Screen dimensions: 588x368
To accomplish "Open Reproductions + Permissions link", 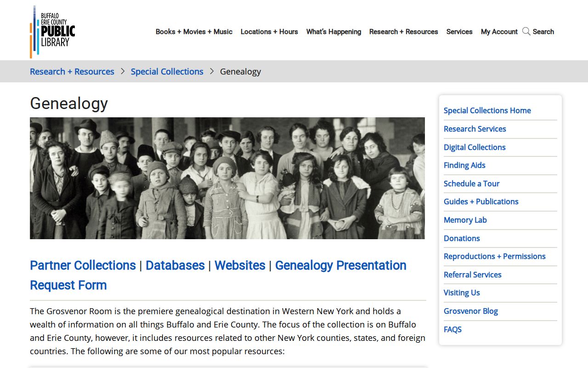I will pos(495,256).
